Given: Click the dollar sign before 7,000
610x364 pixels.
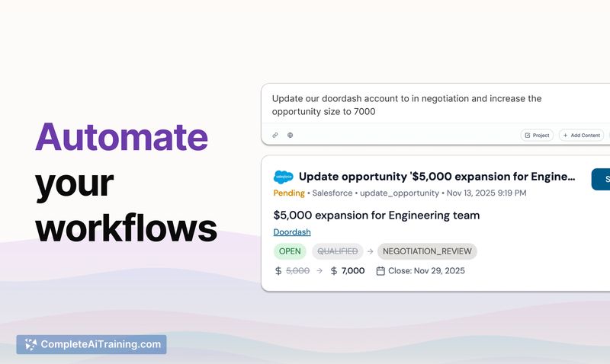Looking at the screenshot, I should (x=334, y=271).
